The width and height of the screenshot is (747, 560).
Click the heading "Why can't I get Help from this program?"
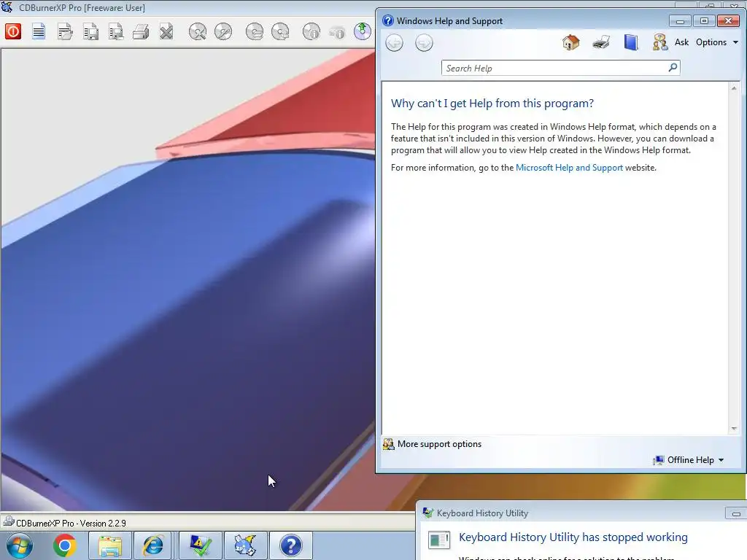[492, 104]
